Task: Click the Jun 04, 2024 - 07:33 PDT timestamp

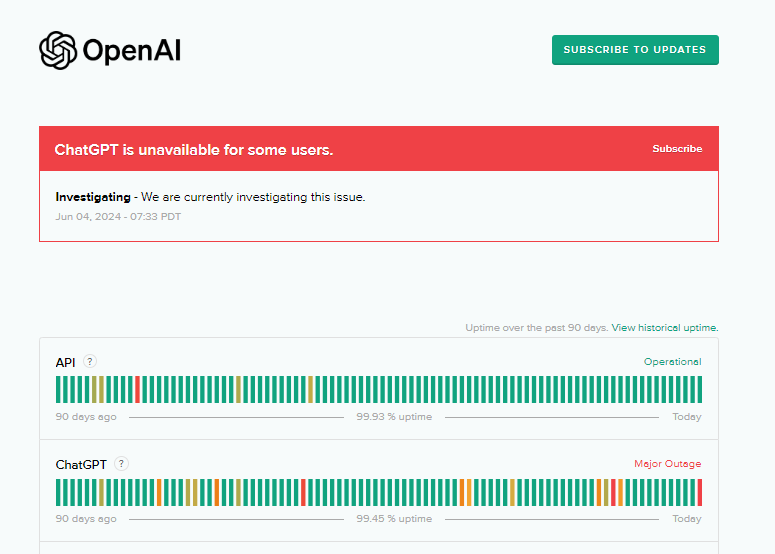Action: click(118, 216)
